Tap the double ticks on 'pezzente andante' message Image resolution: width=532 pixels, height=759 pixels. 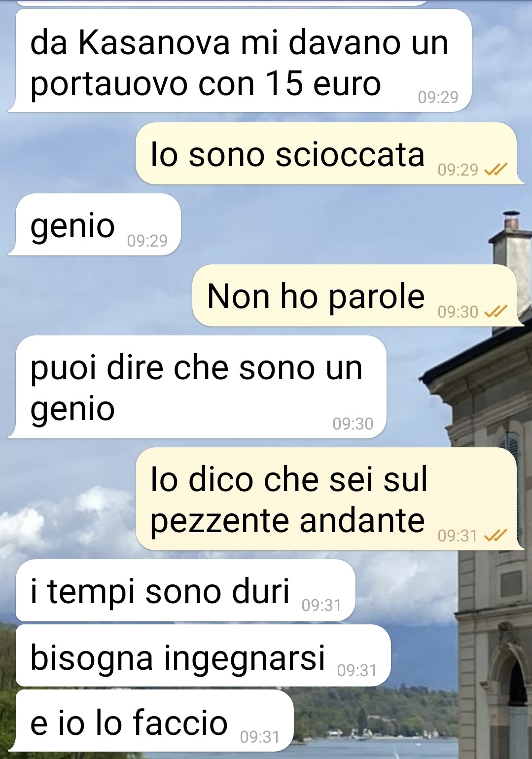[x=496, y=535]
